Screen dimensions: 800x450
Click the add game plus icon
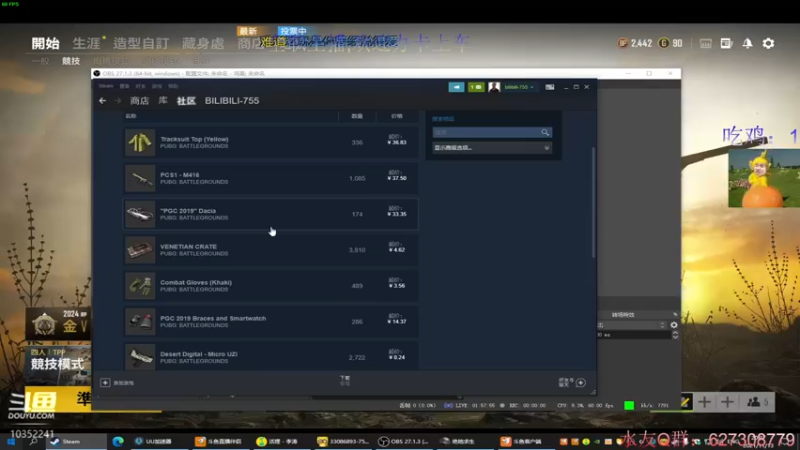[105, 383]
